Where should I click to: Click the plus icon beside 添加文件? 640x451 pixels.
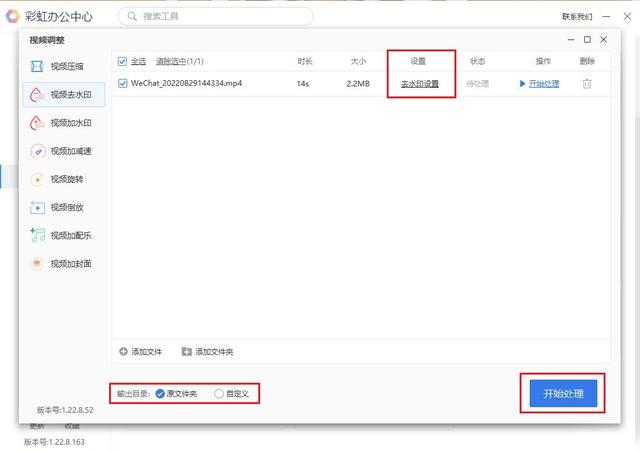[x=123, y=351]
